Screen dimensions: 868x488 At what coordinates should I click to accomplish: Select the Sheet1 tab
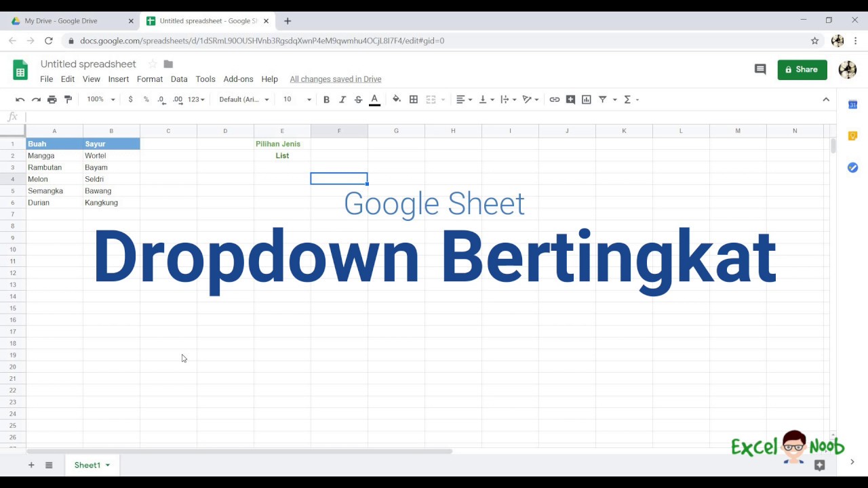click(x=92, y=465)
